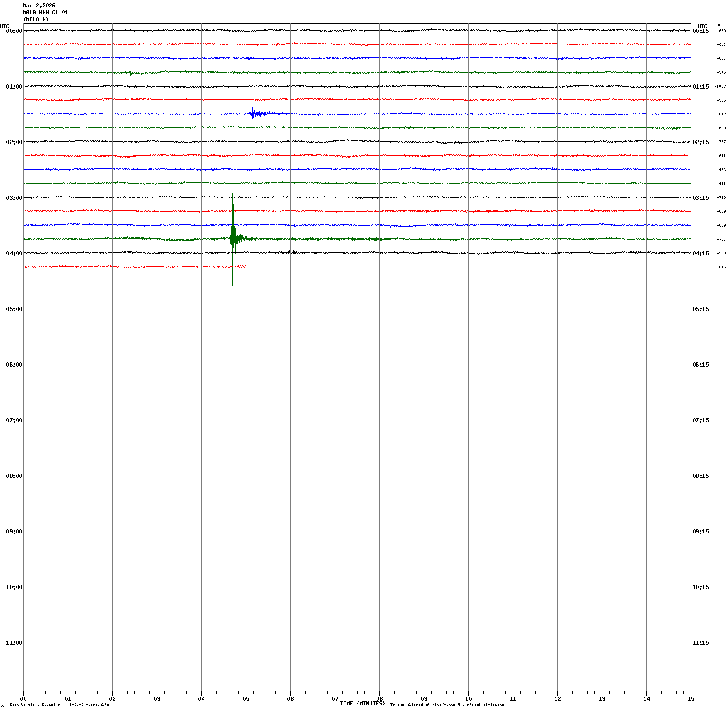Click the -1067 DC offset value

coord(720,87)
